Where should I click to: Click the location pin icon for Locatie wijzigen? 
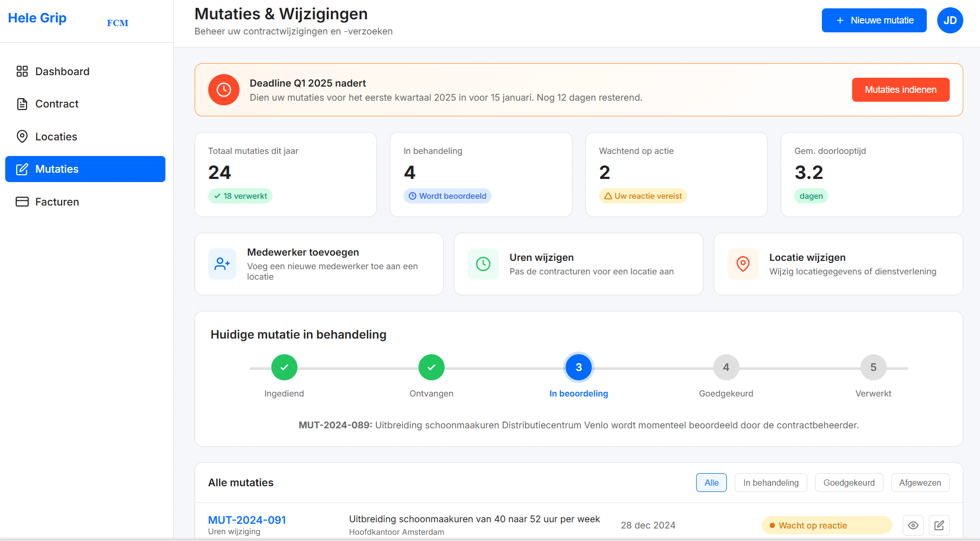tap(743, 264)
